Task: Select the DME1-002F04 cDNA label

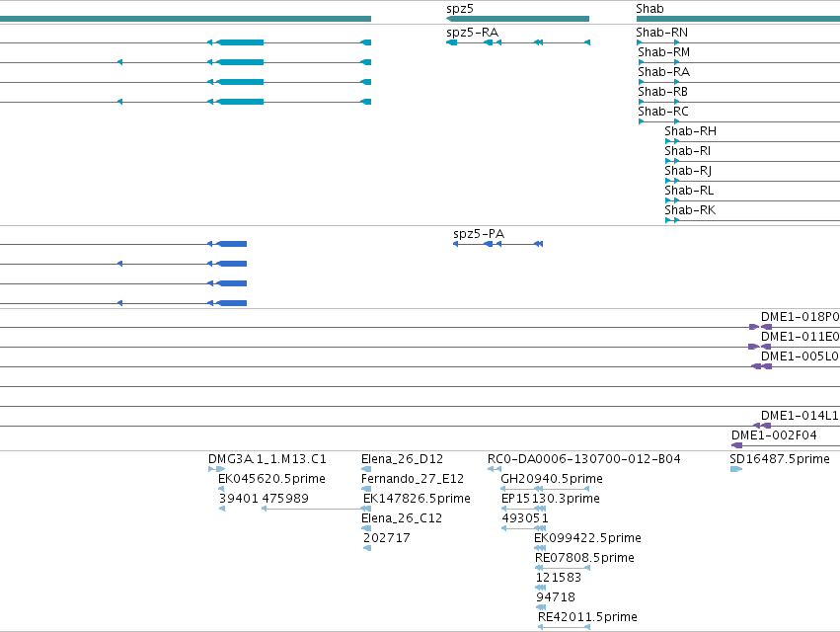Action: tap(774, 435)
